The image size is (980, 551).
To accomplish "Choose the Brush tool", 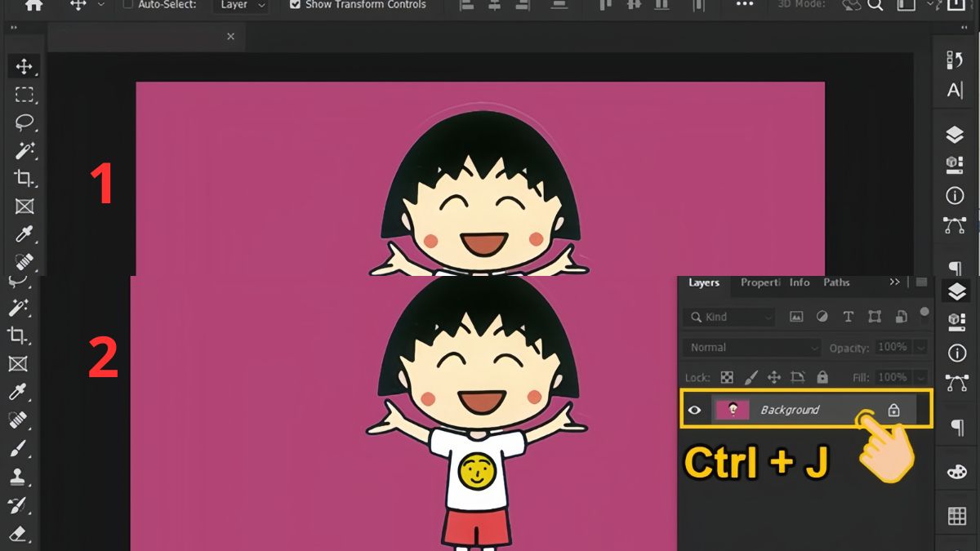I will (x=17, y=448).
